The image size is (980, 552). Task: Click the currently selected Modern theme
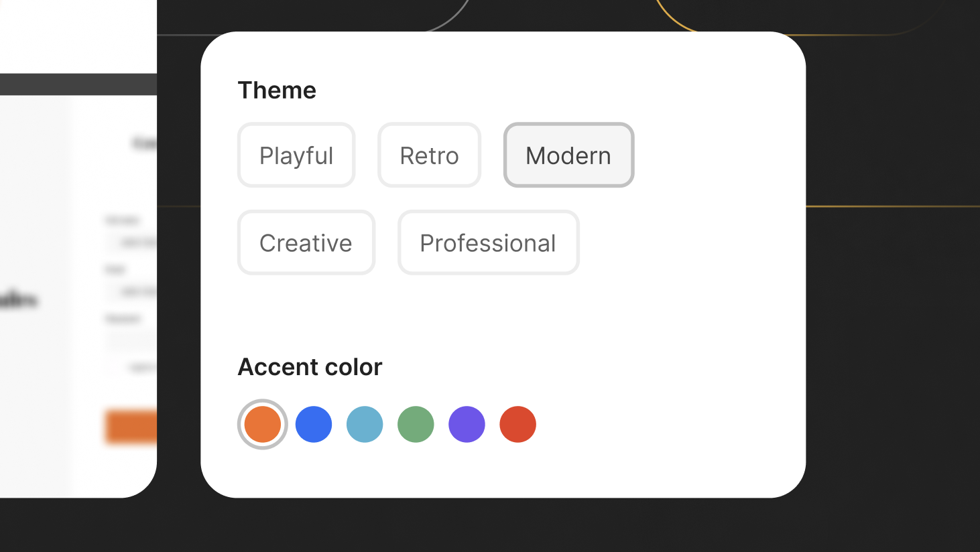(568, 155)
